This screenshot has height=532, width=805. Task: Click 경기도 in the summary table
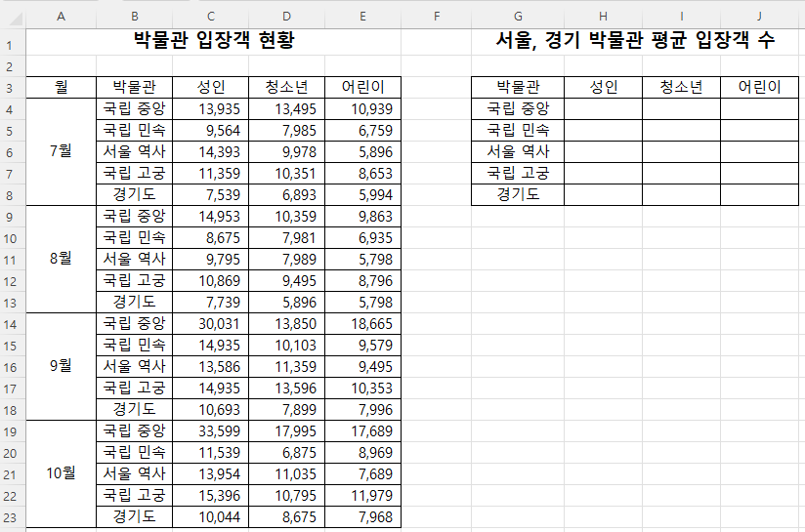518,195
